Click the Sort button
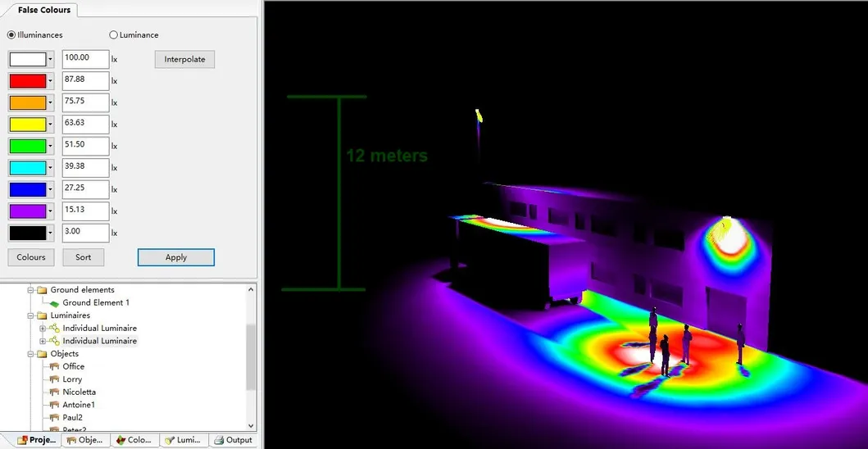The height and width of the screenshot is (449, 868). point(83,257)
